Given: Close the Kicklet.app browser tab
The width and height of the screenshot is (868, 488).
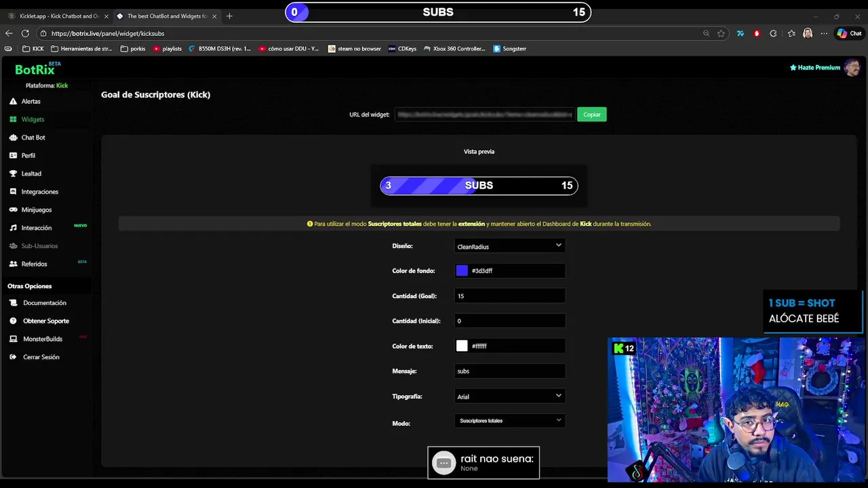Looking at the screenshot, I should [x=106, y=16].
